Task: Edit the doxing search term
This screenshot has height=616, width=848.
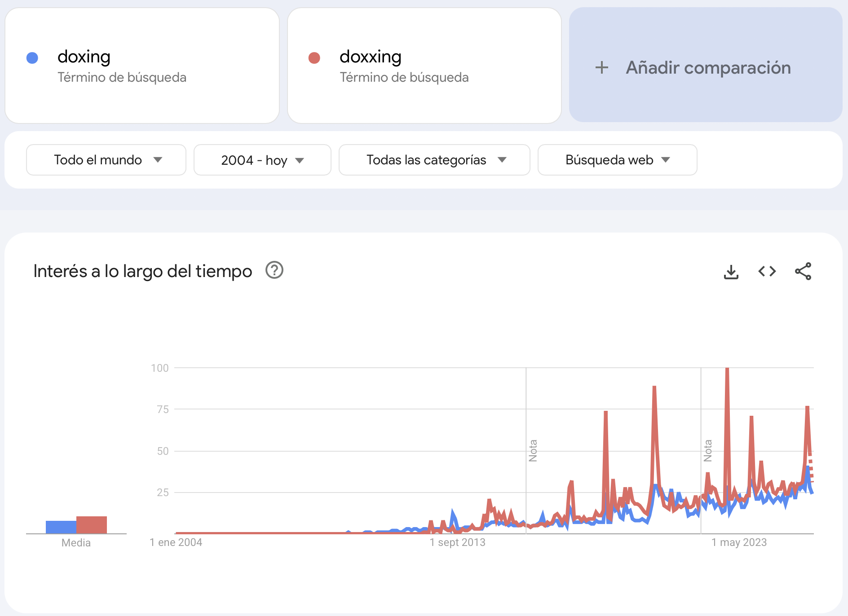Action: (84, 57)
